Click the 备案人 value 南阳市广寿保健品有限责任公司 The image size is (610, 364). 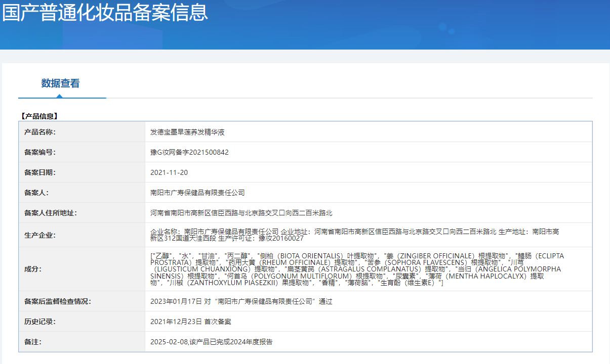point(197,193)
